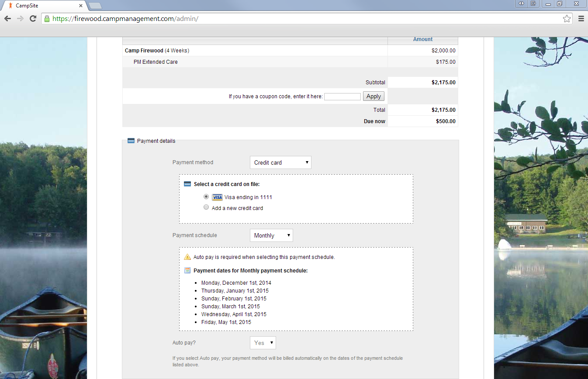Click the $175.00 amount
The image size is (588, 379).
(x=446, y=62)
